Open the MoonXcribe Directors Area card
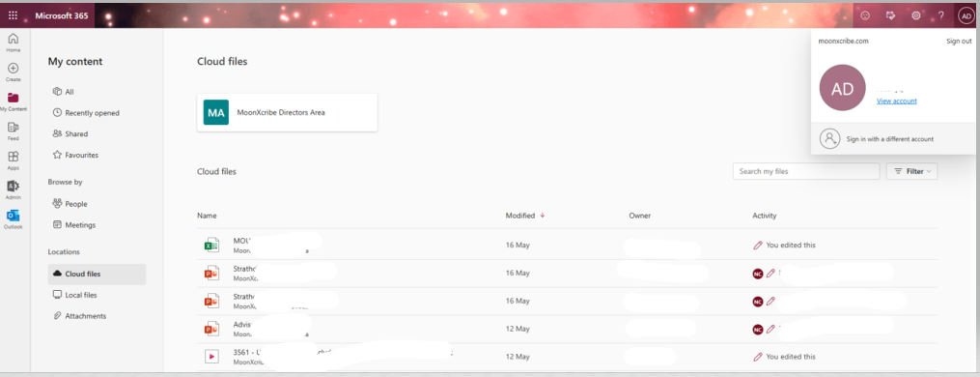Screen dimensions: 980x377 pyautogui.click(x=287, y=113)
